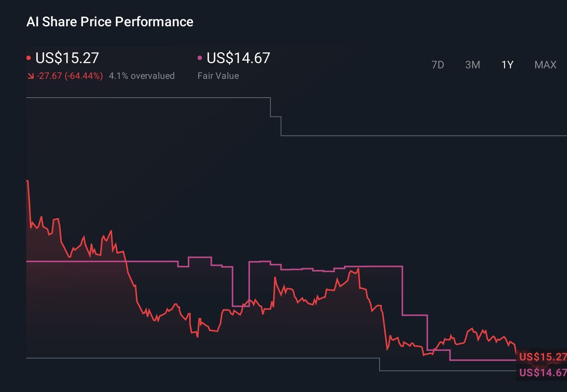This screenshot has width=567, height=392.
Task: Click the downward trend arrow icon
Action: (x=31, y=75)
